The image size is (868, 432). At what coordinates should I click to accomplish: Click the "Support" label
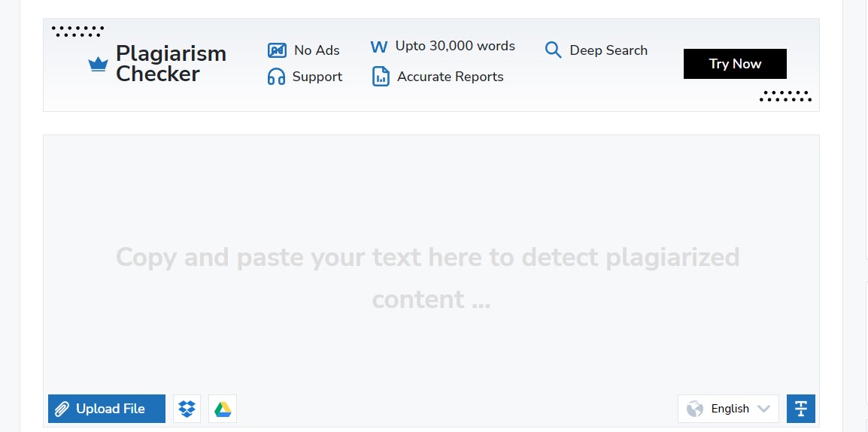coord(317,77)
